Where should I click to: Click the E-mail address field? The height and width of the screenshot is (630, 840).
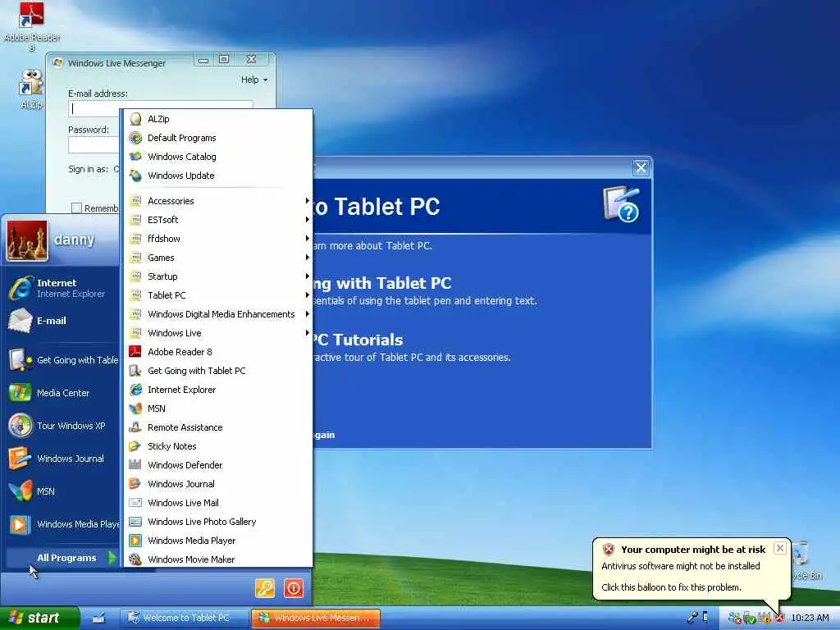point(160,109)
